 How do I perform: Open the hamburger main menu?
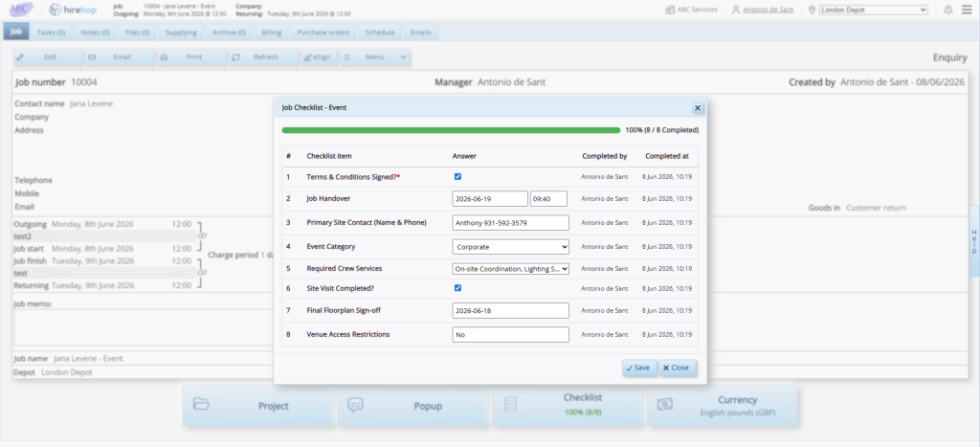point(967,10)
